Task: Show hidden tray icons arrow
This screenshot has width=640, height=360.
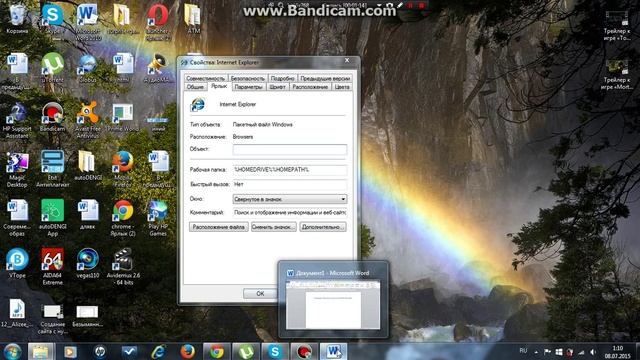Action: click(x=536, y=352)
